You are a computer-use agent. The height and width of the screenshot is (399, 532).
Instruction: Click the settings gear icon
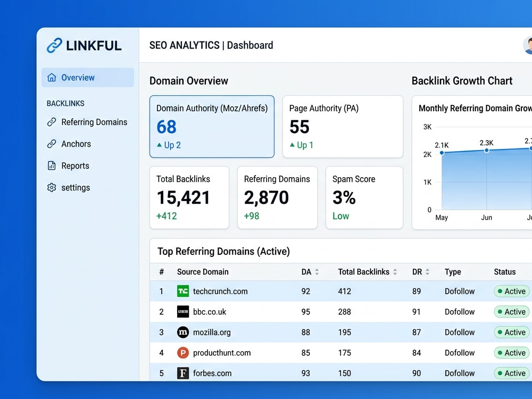(x=52, y=188)
